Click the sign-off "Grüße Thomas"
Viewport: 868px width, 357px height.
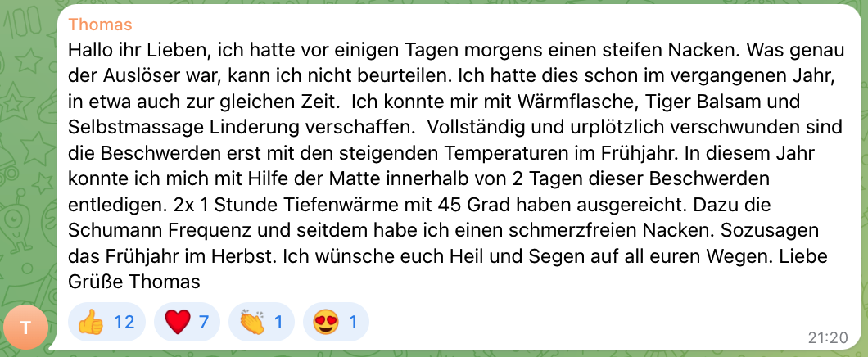pyautogui.click(x=134, y=282)
